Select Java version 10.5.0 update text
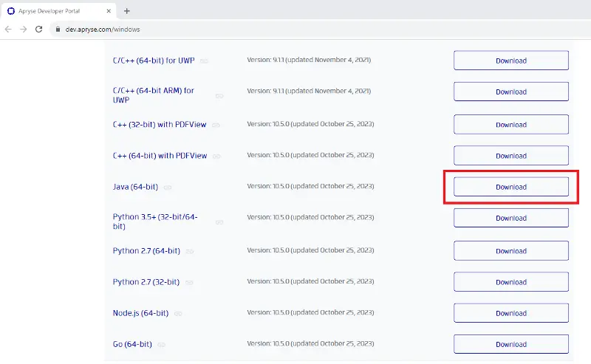The height and width of the screenshot is (364, 591). click(310, 186)
